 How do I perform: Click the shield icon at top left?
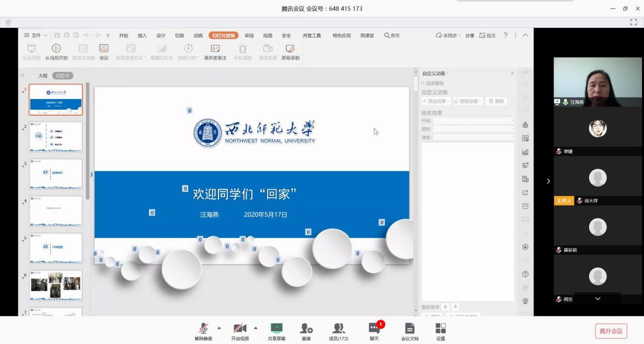click(x=8, y=22)
